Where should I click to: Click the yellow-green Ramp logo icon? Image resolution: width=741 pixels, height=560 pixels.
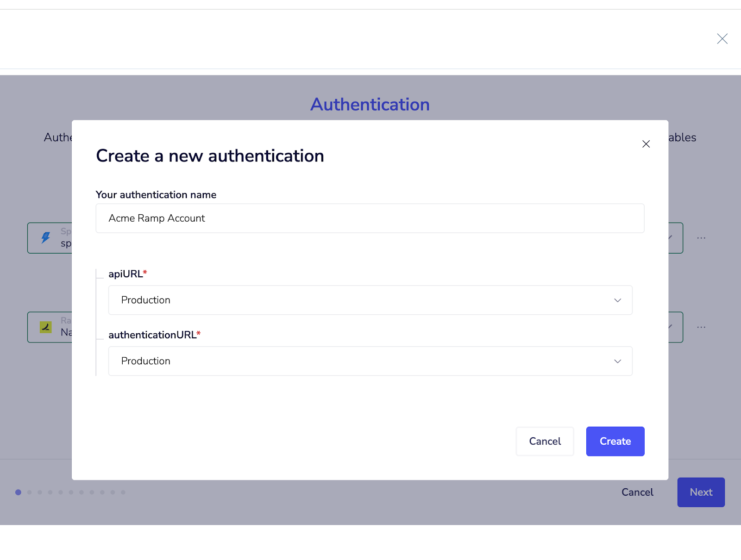[46, 327]
